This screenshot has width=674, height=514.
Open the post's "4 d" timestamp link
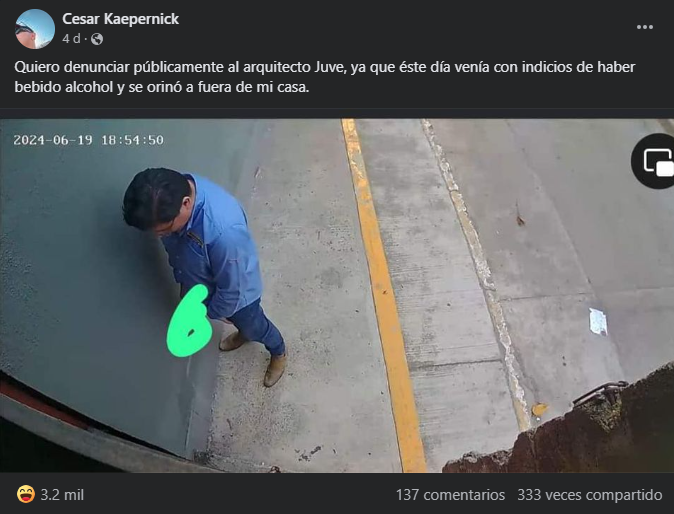point(71,39)
